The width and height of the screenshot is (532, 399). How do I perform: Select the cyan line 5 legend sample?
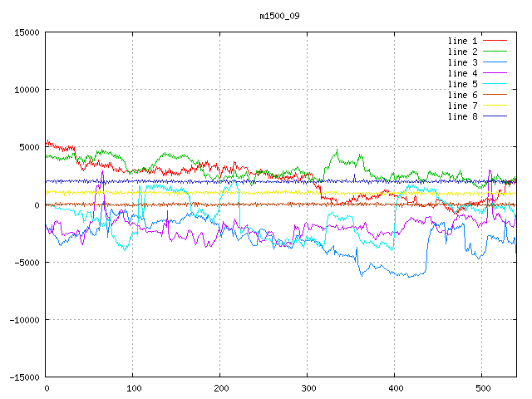[495, 84]
